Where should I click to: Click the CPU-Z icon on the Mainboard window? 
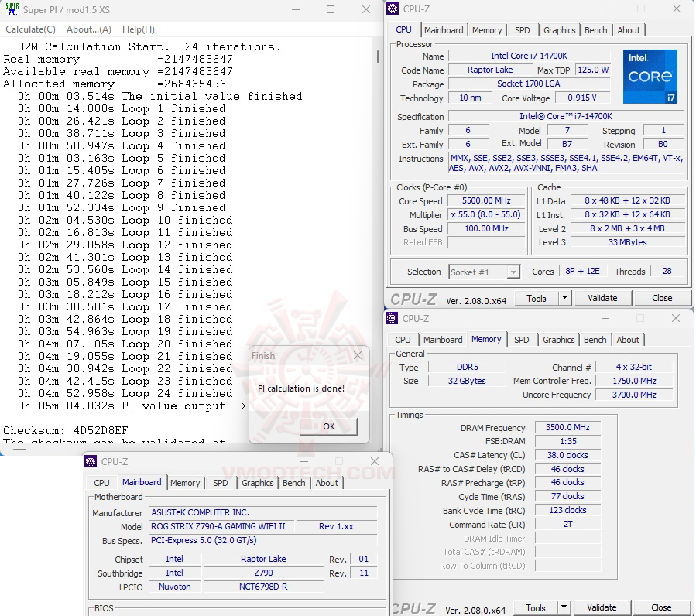92,460
